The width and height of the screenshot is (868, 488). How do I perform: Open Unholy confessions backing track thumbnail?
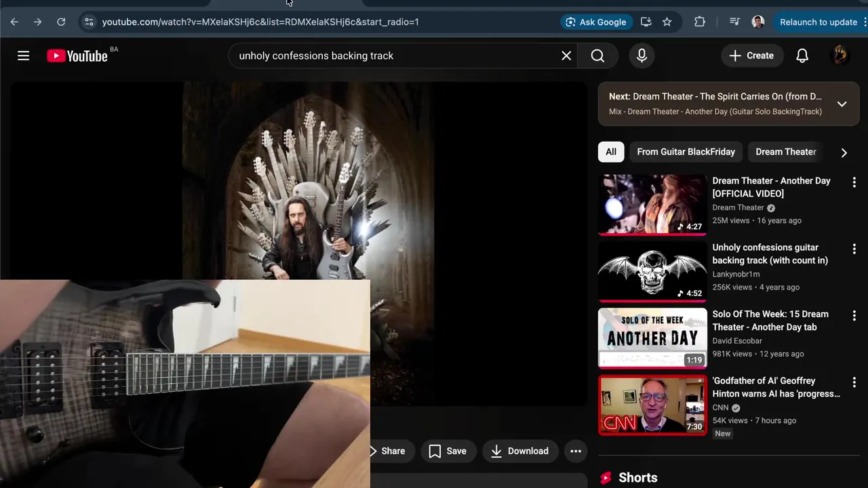pos(652,271)
